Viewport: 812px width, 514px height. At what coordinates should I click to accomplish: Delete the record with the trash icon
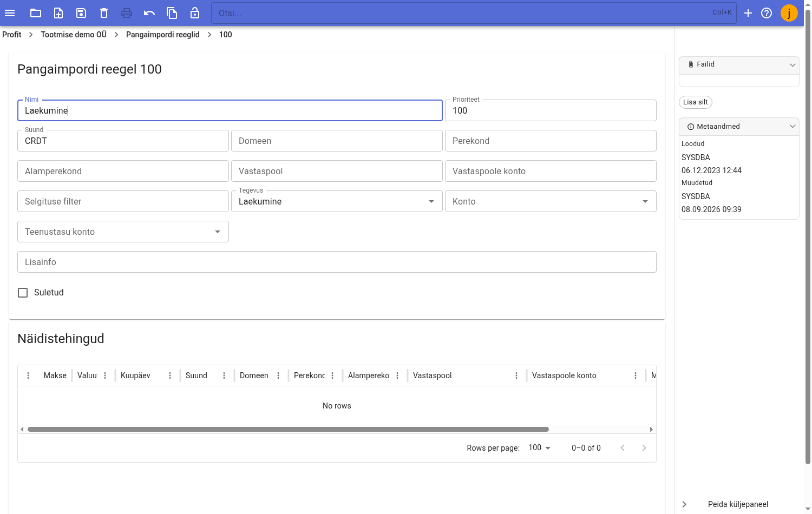pos(104,13)
